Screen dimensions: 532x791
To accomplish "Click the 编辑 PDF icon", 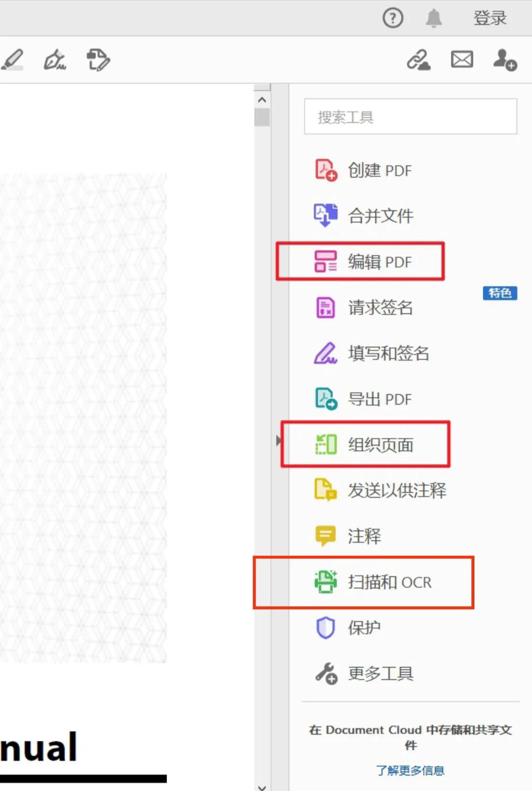I will [326, 262].
